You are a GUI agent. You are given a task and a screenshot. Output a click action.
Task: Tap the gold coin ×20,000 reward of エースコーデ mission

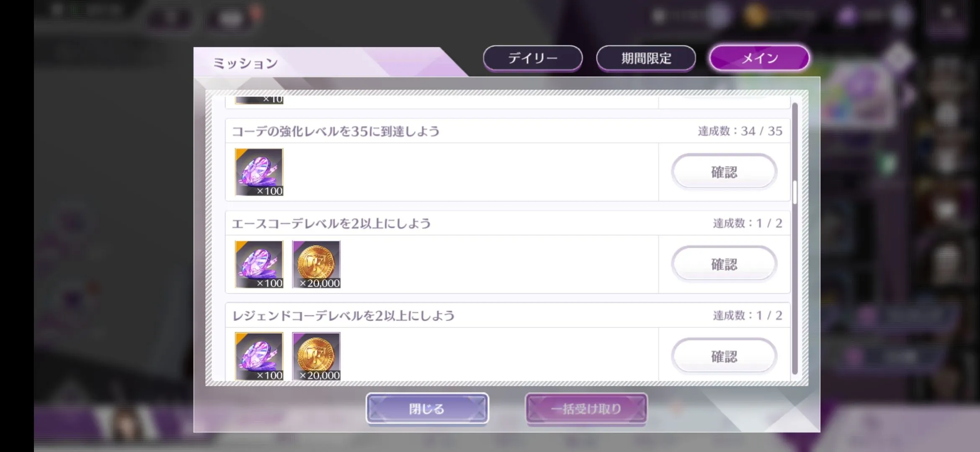pos(316,264)
